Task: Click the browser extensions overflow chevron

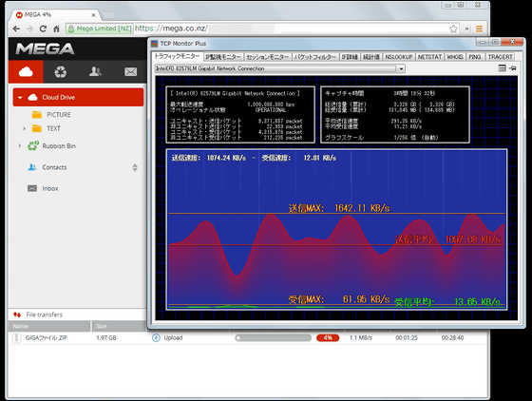Action: 467,29
